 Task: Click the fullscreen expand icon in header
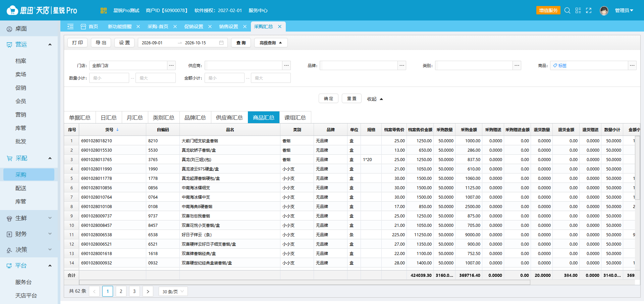589,10
